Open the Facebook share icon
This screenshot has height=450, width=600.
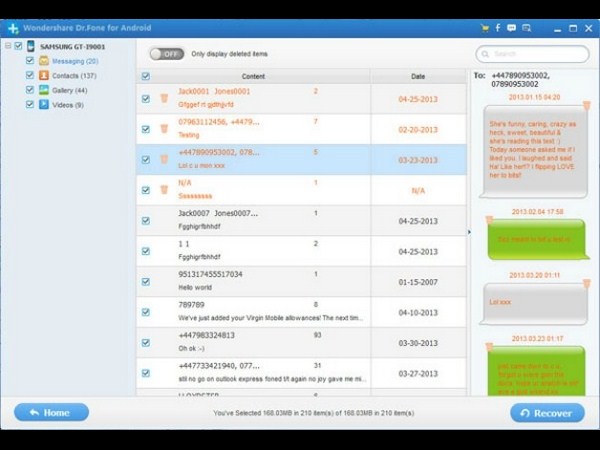coord(498,28)
